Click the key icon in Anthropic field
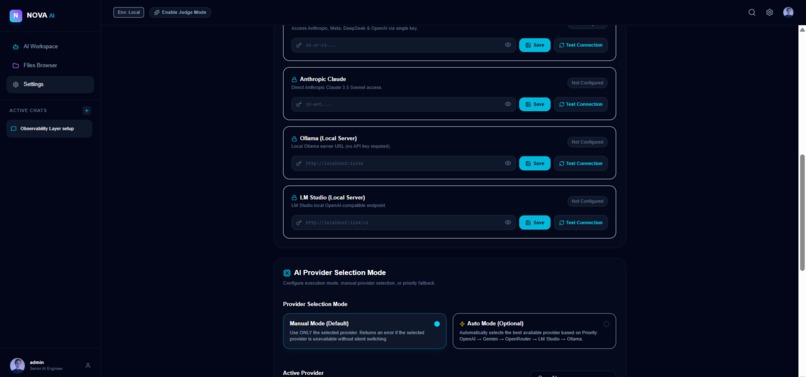Viewport: 806px width, 377px height. [299, 104]
